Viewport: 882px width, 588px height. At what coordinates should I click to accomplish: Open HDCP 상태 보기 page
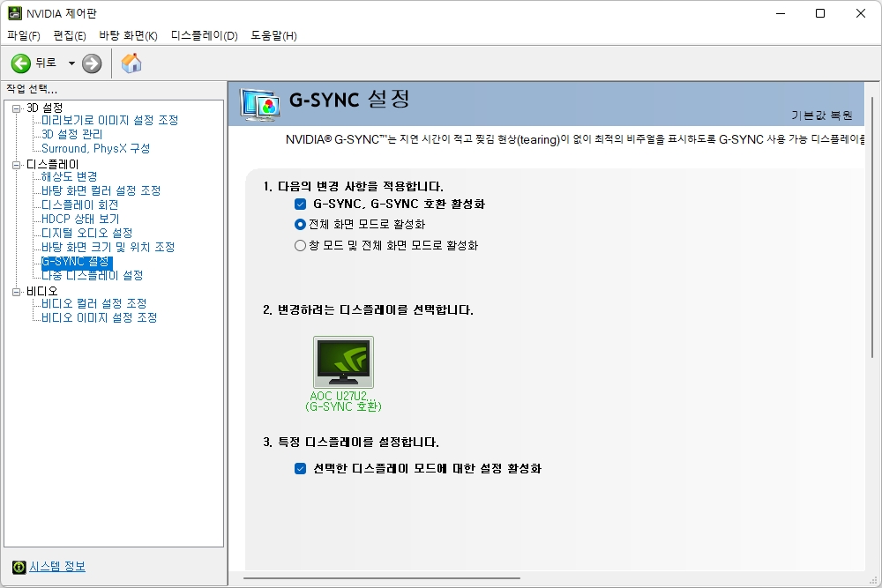coord(80,219)
